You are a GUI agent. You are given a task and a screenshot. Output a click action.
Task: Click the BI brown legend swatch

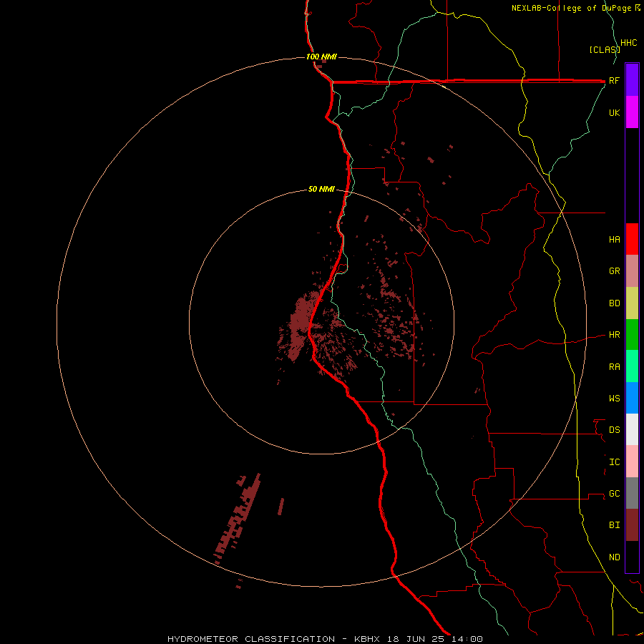(x=632, y=525)
